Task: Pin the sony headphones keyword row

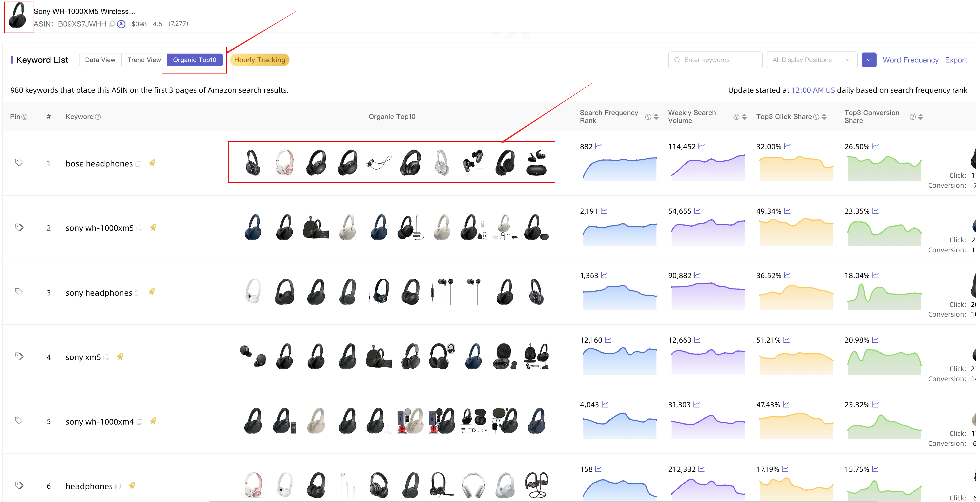Action: point(19,292)
